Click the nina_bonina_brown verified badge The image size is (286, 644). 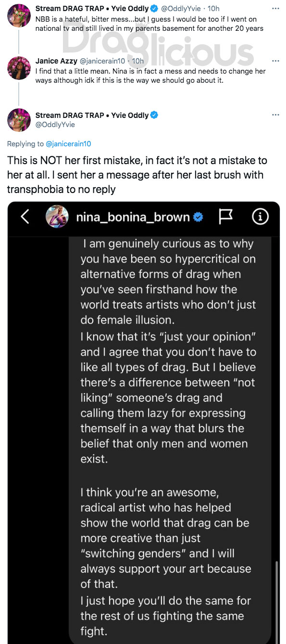[198, 218]
